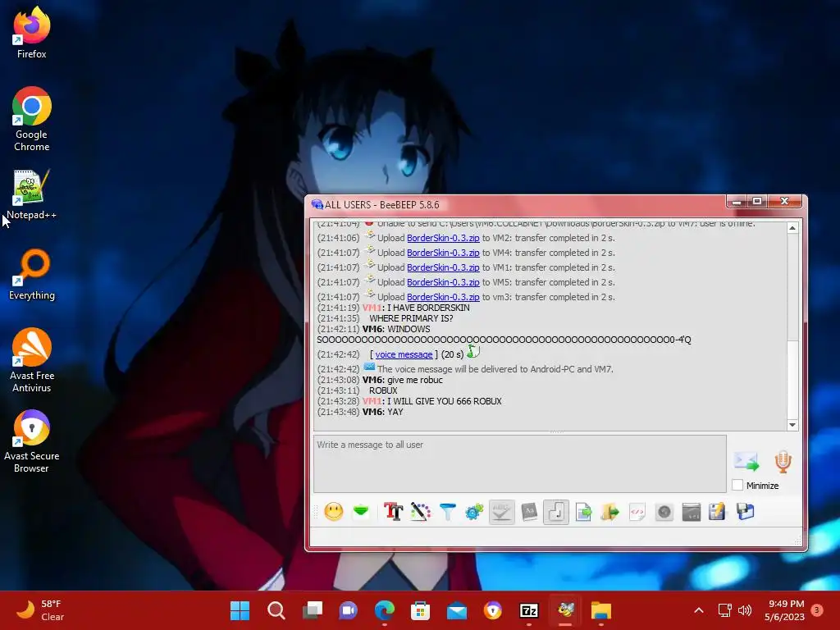This screenshot has width=840, height=630.
Task: Open BorderSkin-0.3.zip link sent to vm3
Action: pos(443,297)
